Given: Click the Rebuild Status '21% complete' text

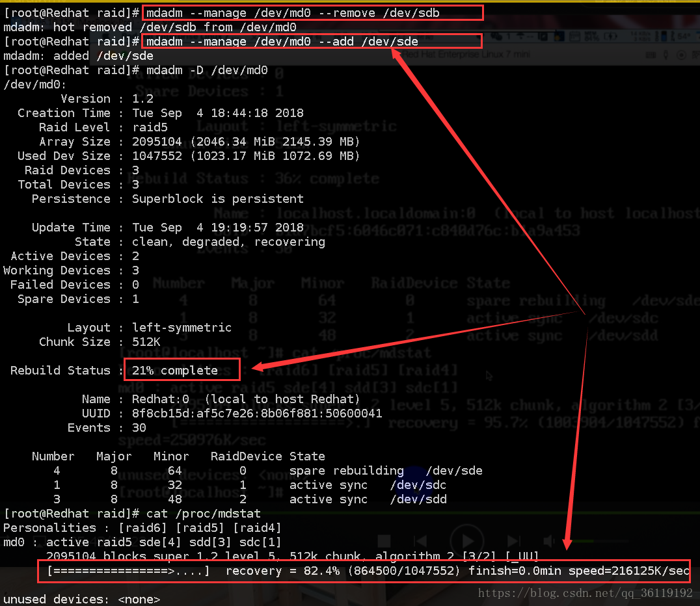Looking at the screenshot, I should point(175,371).
